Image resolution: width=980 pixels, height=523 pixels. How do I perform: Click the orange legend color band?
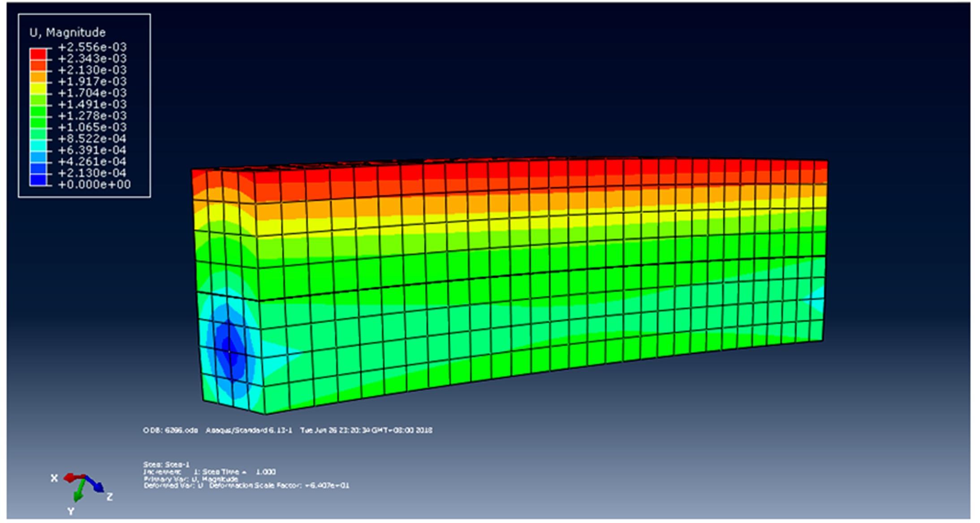pos(38,76)
